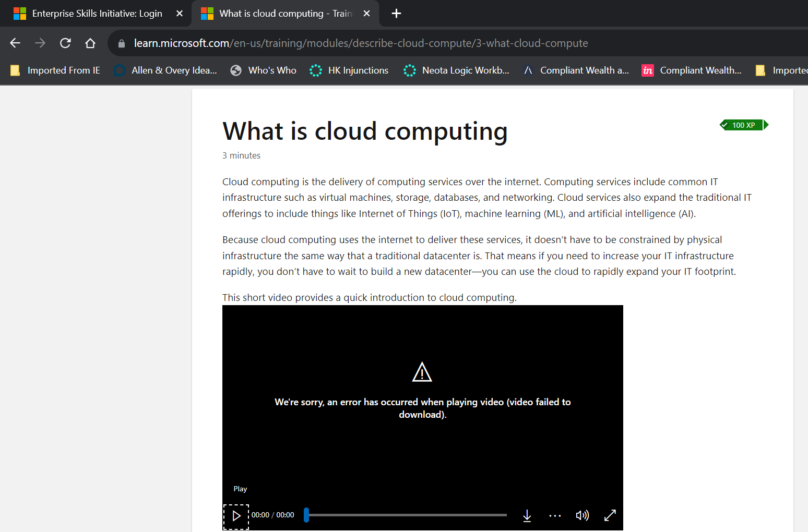This screenshot has width=808, height=532.
Task: Play the cloud computing video
Action: pyautogui.click(x=236, y=516)
